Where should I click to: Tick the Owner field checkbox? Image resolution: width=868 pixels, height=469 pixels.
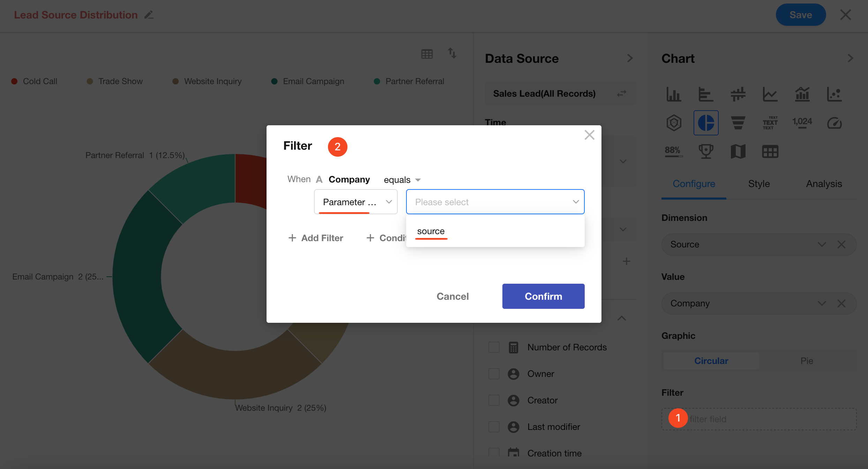pyautogui.click(x=494, y=374)
